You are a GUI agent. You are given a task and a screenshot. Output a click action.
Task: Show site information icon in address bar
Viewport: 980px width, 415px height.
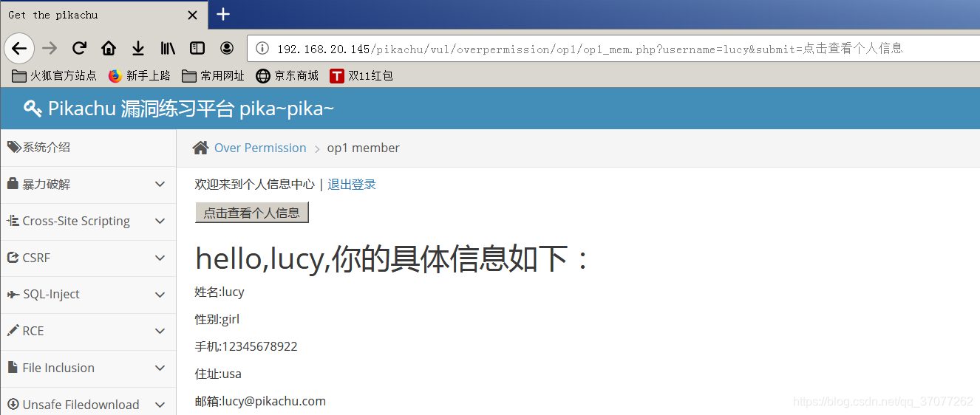click(x=262, y=49)
